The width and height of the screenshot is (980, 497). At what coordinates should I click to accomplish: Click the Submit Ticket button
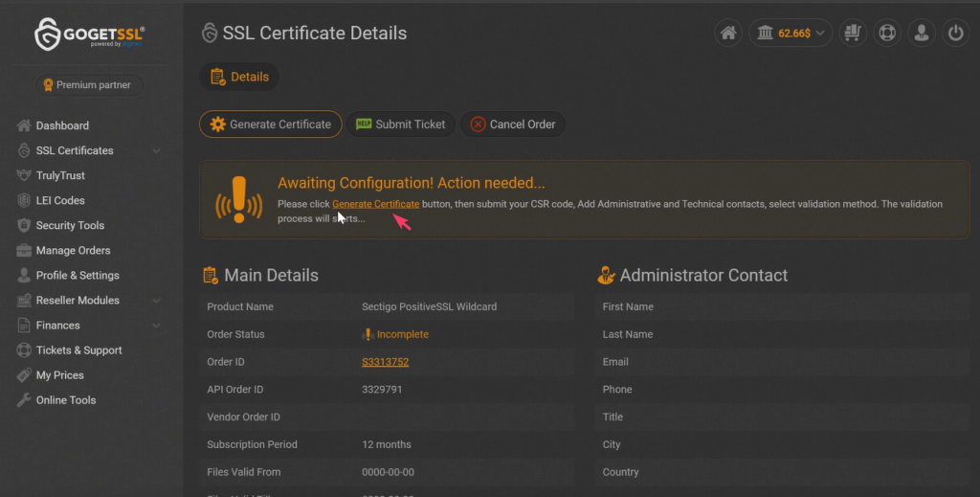(401, 124)
